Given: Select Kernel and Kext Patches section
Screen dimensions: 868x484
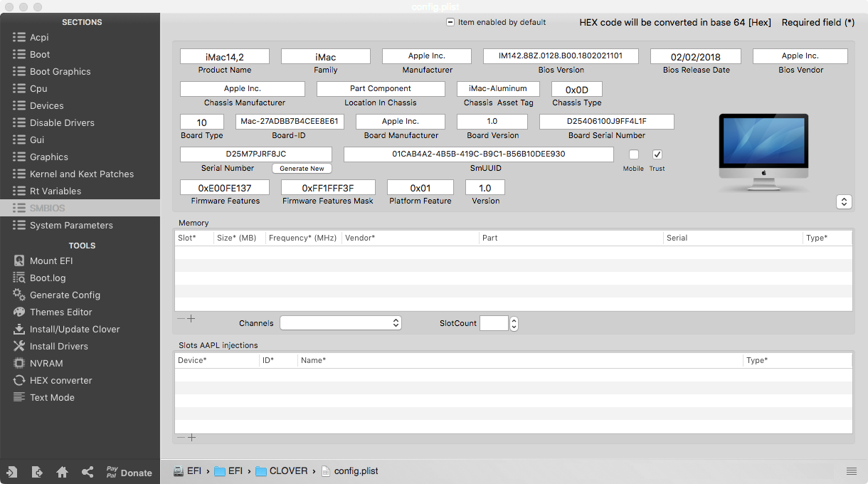Looking at the screenshot, I should click(81, 174).
